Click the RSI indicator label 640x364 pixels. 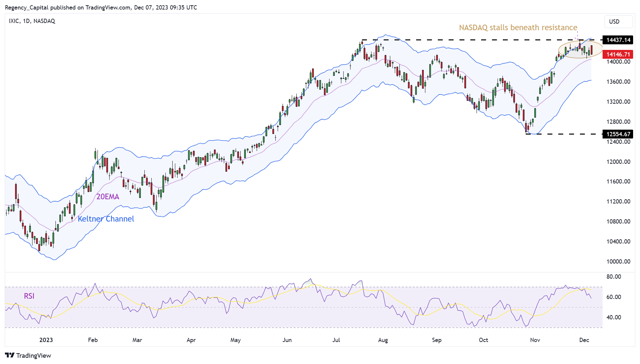(29, 296)
